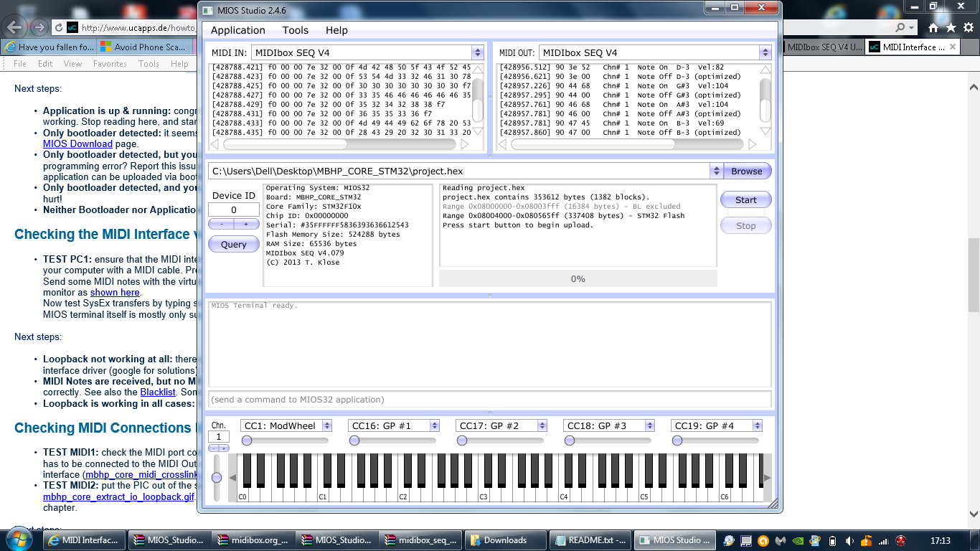The width and height of the screenshot is (980, 551).
Task: Decrease Device ID with minus button
Action: click(222, 224)
